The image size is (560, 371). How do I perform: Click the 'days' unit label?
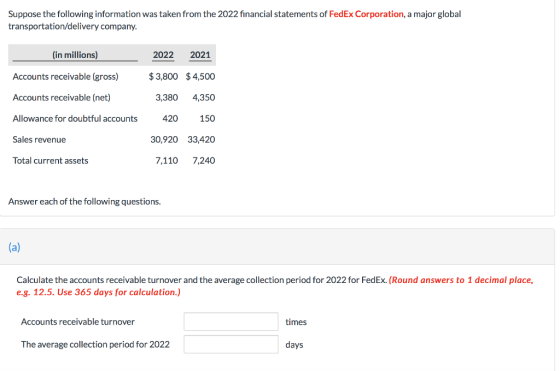pyautogui.click(x=294, y=345)
